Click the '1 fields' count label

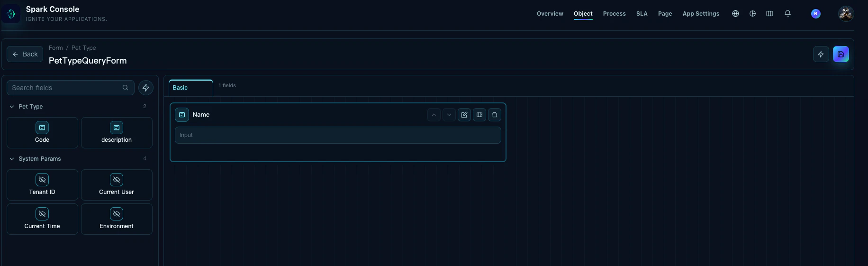[x=227, y=86]
